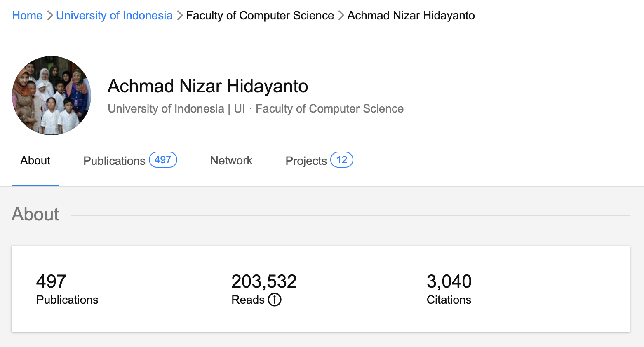644x347 pixels.
Task: Click the 12 badge on Projects tab
Action: (x=342, y=160)
